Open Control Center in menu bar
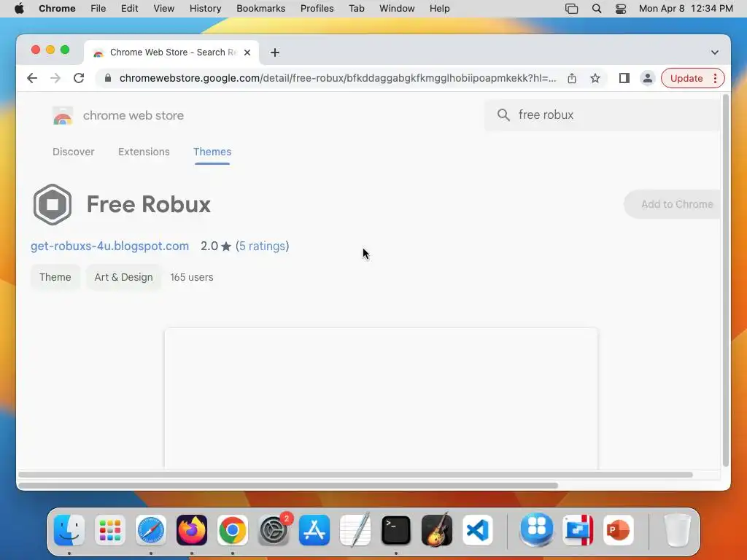The image size is (747, 560). click(x=621, y=9)
